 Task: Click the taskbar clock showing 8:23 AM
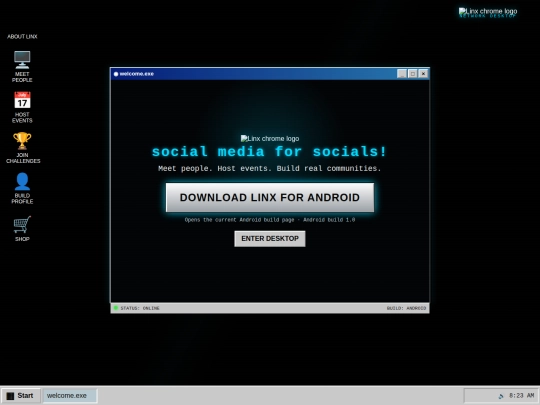click(x=521, y=396)
